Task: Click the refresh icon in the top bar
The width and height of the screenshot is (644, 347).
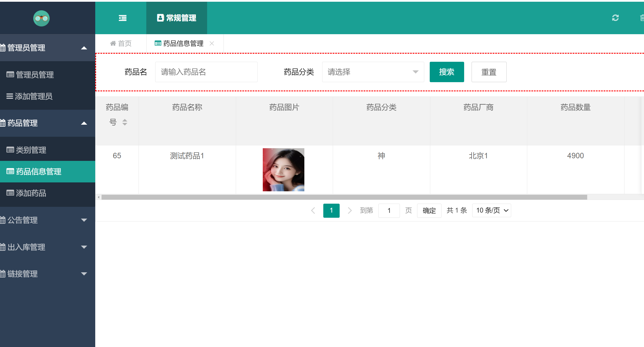Action: (615, 18)
